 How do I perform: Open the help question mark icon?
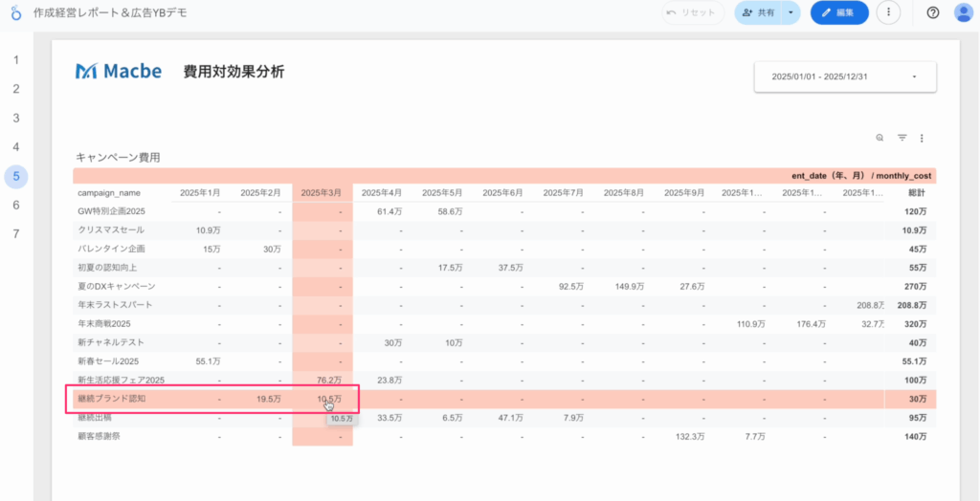(x=933, y=12)
